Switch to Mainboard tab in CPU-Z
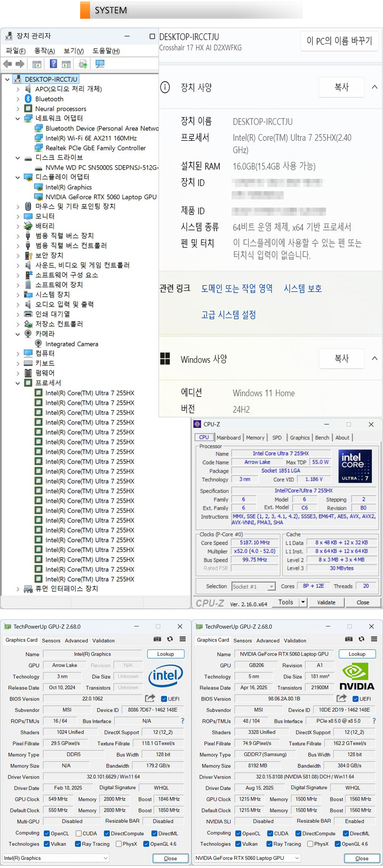The height and width of the screenshot is (868, 383). pyautogui.click(x=228, y=438)
